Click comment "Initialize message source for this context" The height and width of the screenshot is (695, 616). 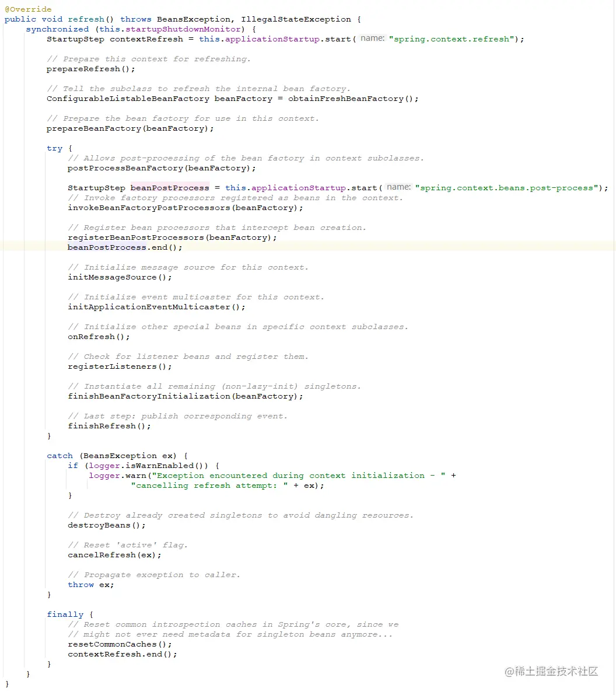pyautogui.click(x=188, y=267)
